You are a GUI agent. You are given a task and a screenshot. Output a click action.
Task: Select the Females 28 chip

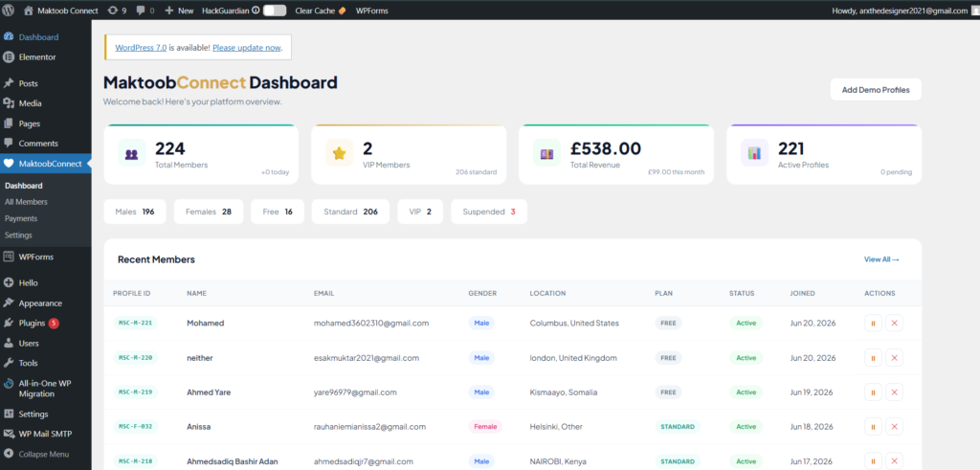point(209,212)
